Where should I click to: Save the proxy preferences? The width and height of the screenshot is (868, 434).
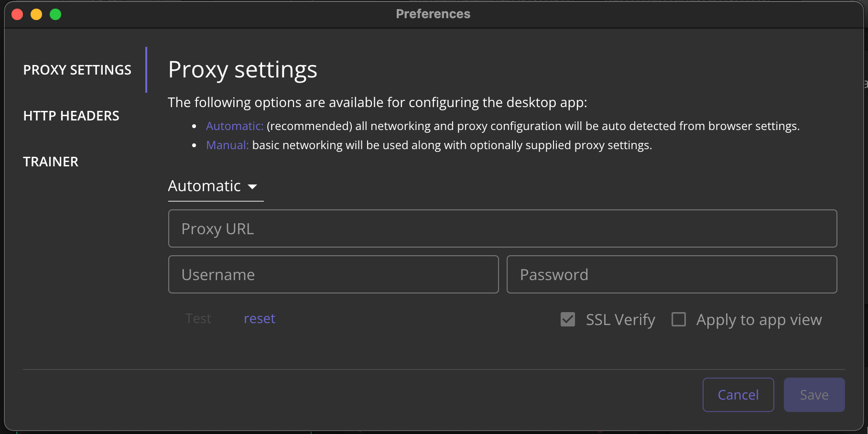814,395
